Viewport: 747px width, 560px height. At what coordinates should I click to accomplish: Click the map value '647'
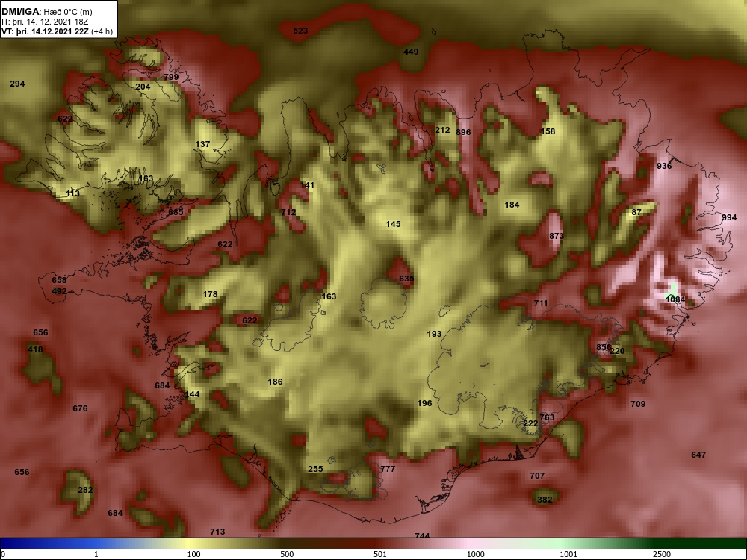coord(698,455)
